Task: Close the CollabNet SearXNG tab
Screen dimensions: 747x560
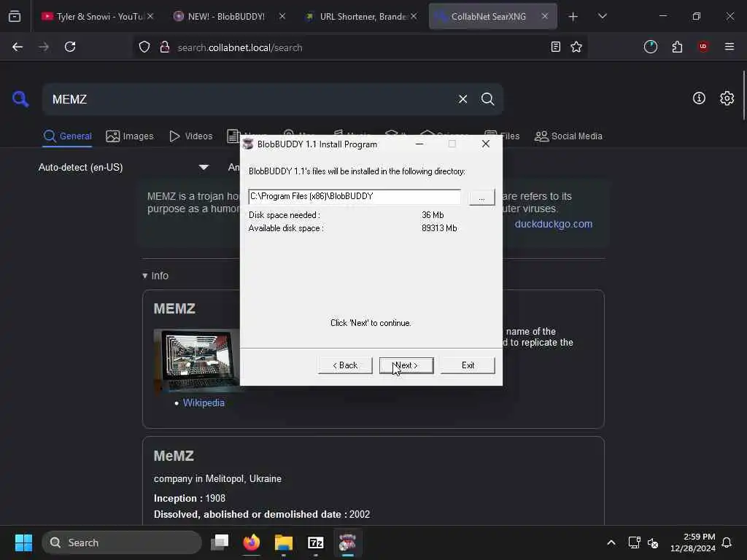Action: coord(544,17)
